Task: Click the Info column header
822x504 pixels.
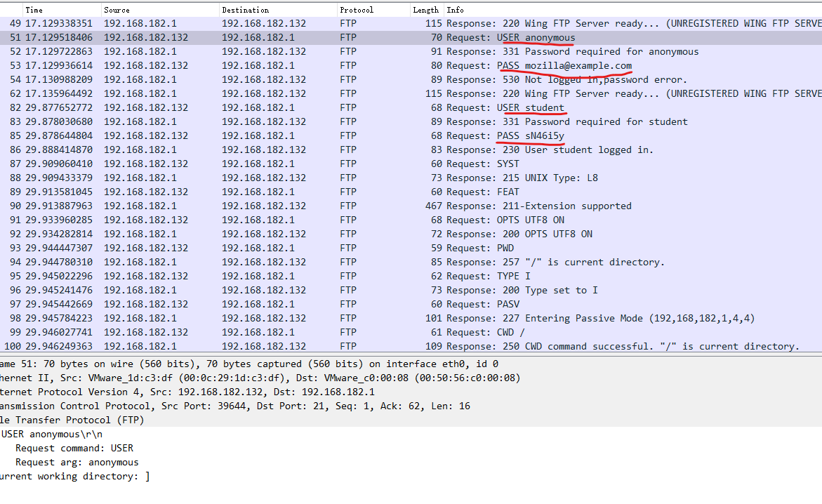Action: point(632,10)
